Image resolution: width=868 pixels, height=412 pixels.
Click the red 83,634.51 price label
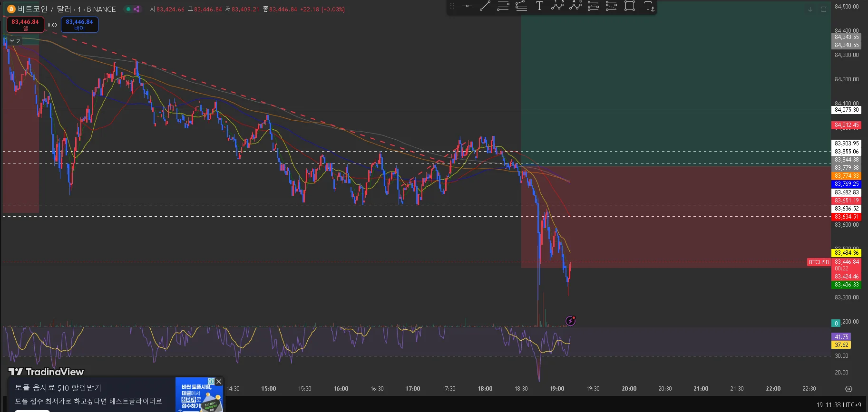(847, 217)
